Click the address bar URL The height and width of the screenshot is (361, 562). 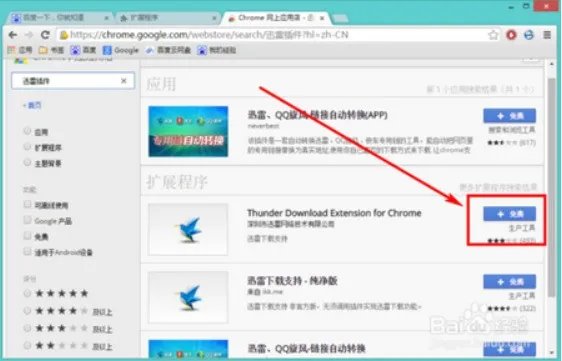pos(209,35)
